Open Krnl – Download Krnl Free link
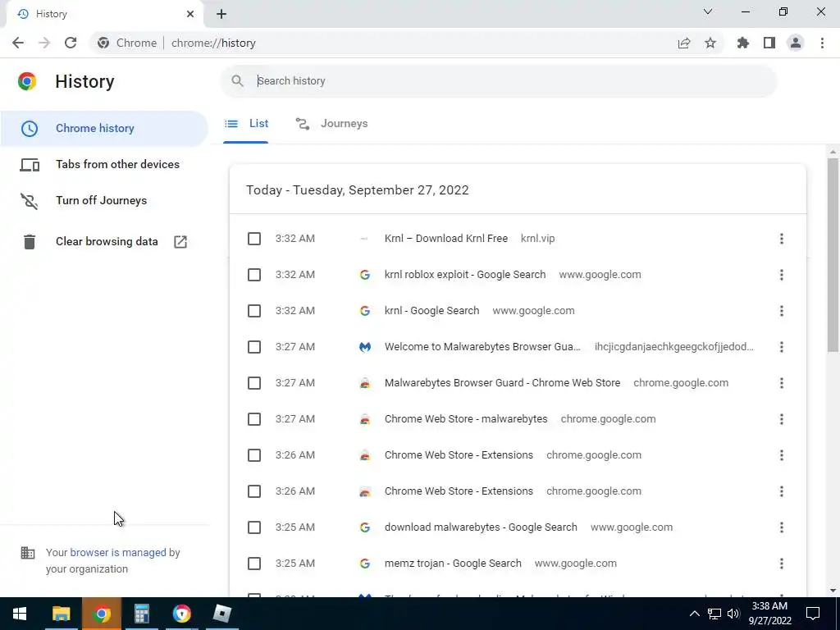The image size is (840, 630). [x=446, y=239]
